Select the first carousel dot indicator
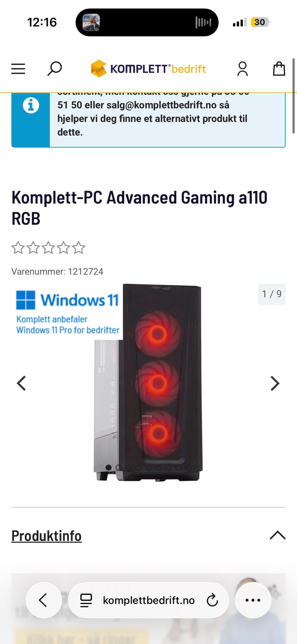 109,467
